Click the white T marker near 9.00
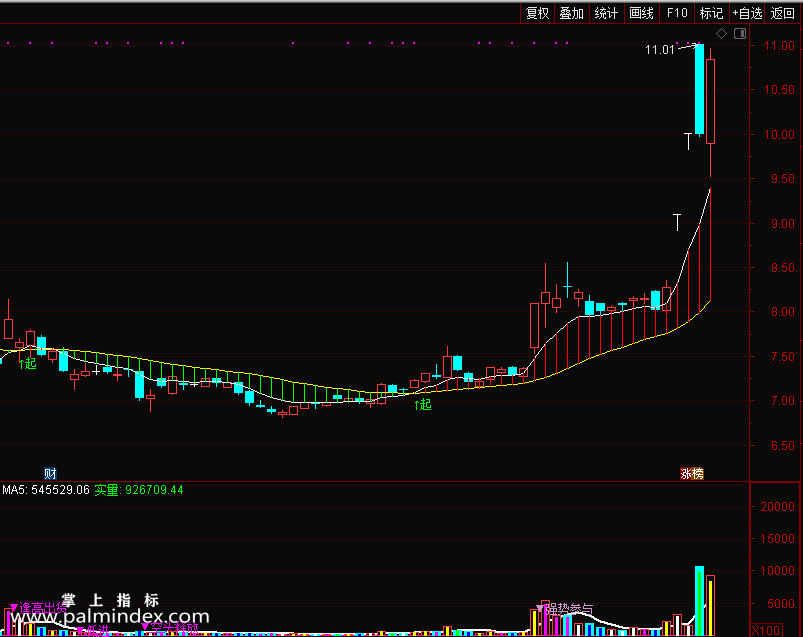This screenshot has height=637, width=803. [x=677, y=222]
